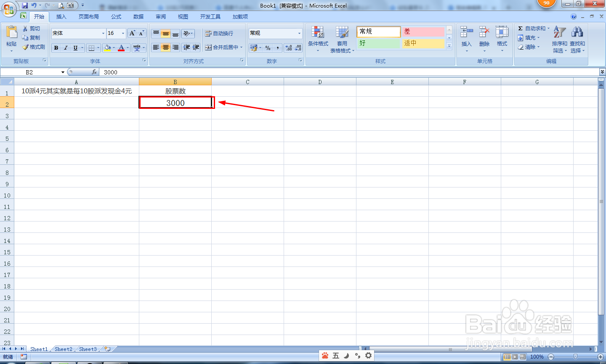This screenshot has height=364, width=606.
Task: Toggle wrap text (自动换行)
Action: tap(219, 33)
